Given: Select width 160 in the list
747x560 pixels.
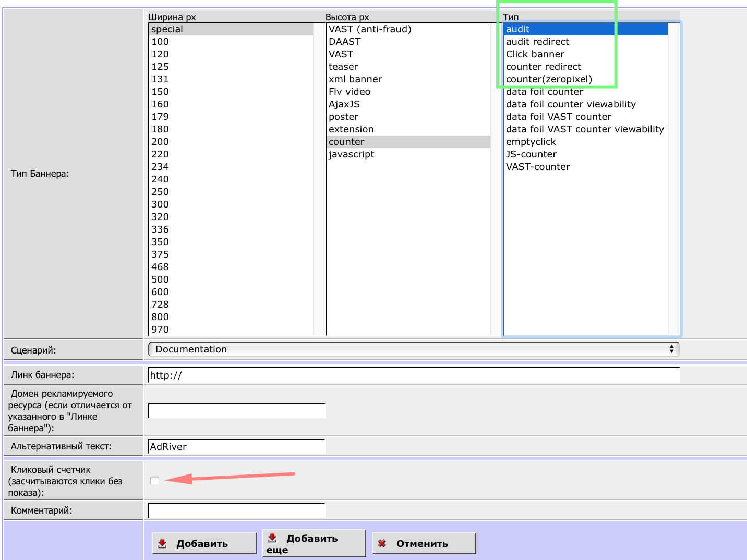Looking at the screenshot, I should [x=231, y=104].
